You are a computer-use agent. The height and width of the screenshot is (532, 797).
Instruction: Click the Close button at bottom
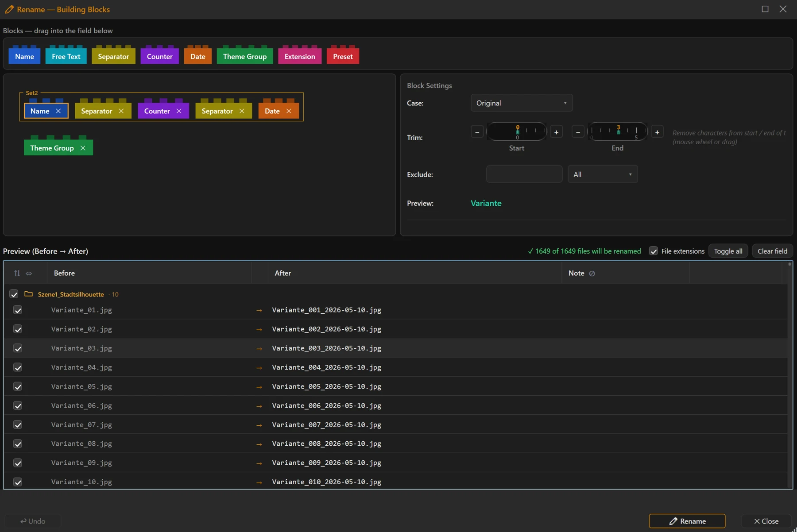(x=766, y=521)
